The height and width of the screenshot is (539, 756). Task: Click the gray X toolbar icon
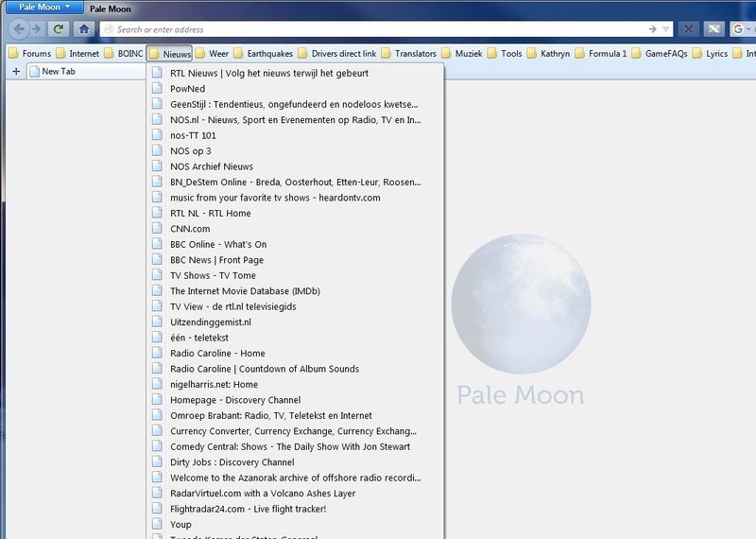[x=689, y=29]
